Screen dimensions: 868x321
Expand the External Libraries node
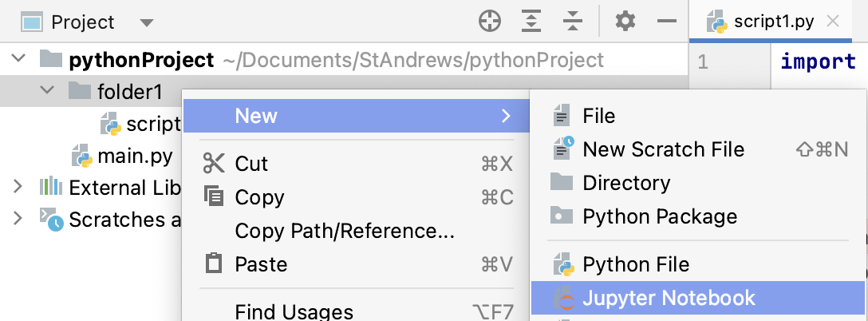pyautogui.click(x=18, y=186)
